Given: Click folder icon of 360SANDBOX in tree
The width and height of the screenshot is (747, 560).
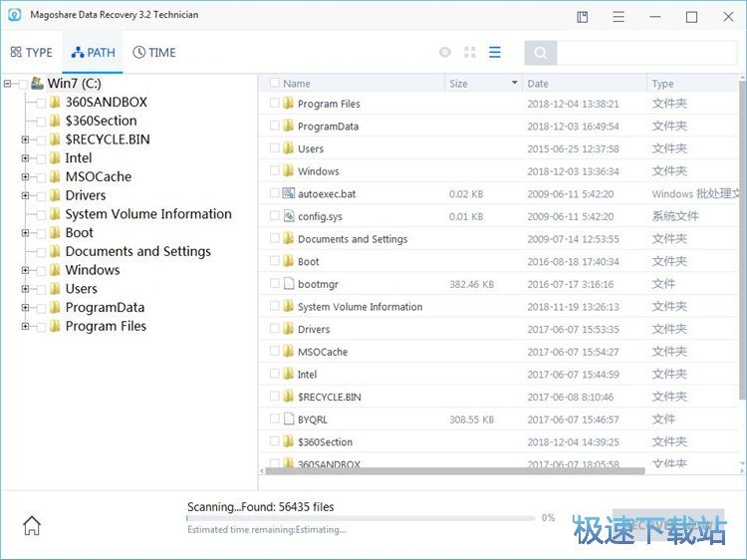Looking at the screenshot, I should coord(55,102).
